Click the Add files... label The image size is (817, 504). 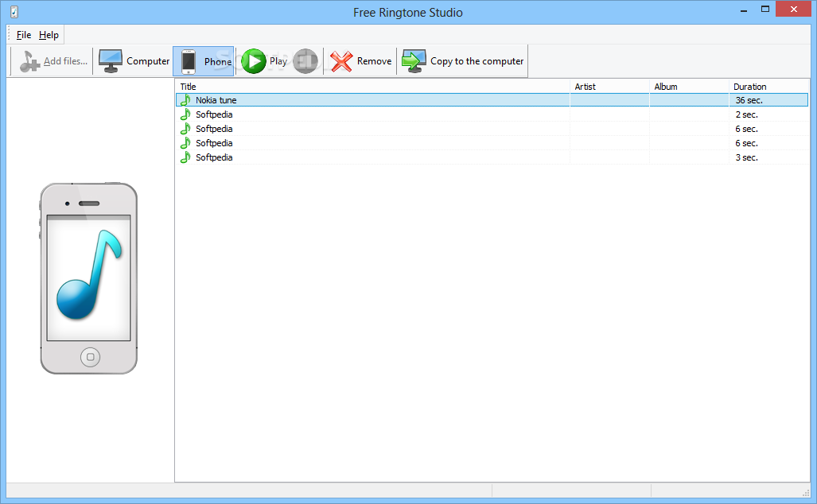[x=66, y=61]
